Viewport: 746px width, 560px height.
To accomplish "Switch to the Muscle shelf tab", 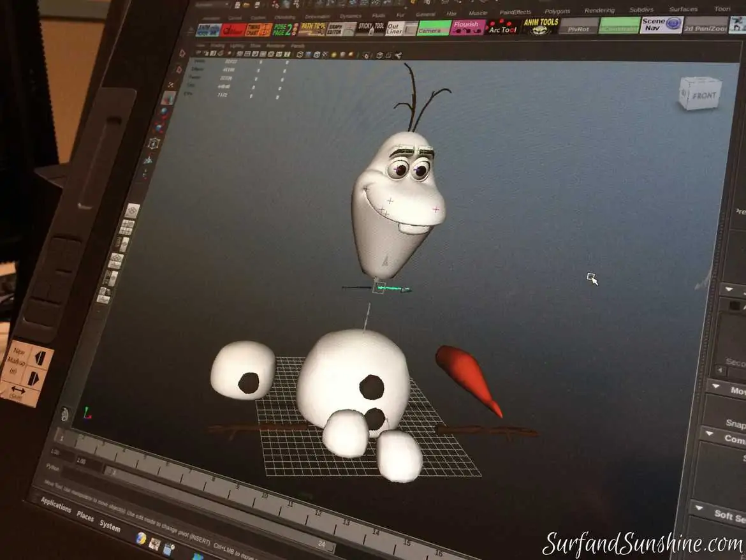I will pos(478,13).
